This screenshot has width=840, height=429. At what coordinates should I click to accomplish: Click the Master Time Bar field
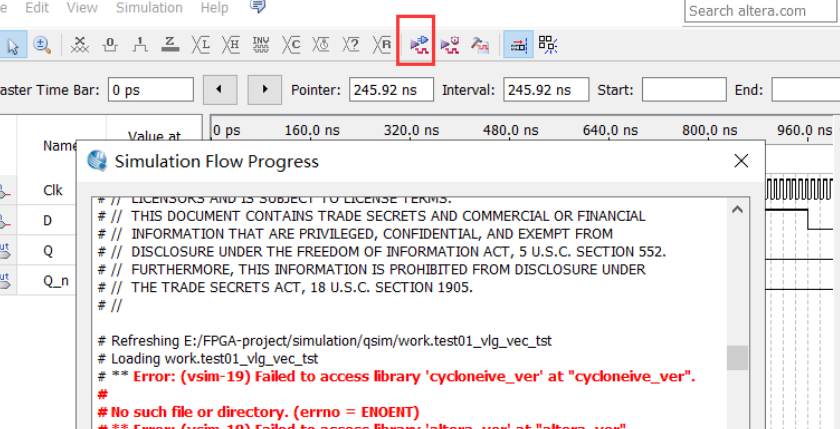[x=151, y=90]
